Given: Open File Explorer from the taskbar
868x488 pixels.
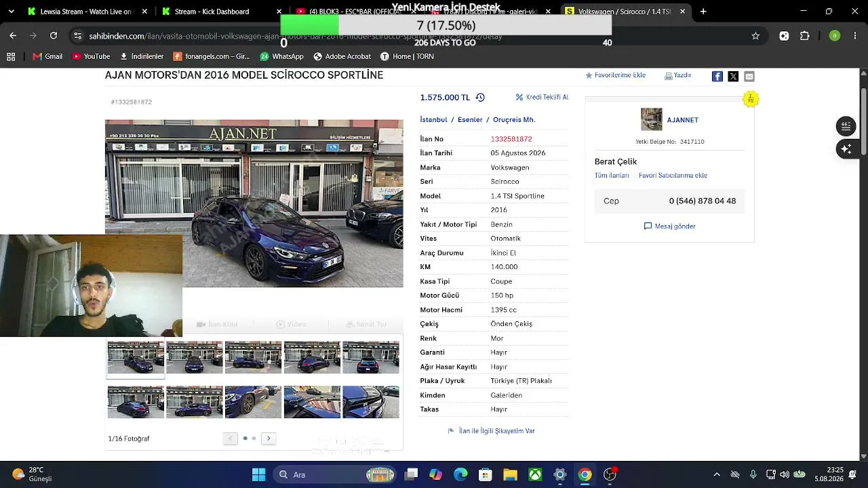Looking at the screenshot, I should click(510, 474).
